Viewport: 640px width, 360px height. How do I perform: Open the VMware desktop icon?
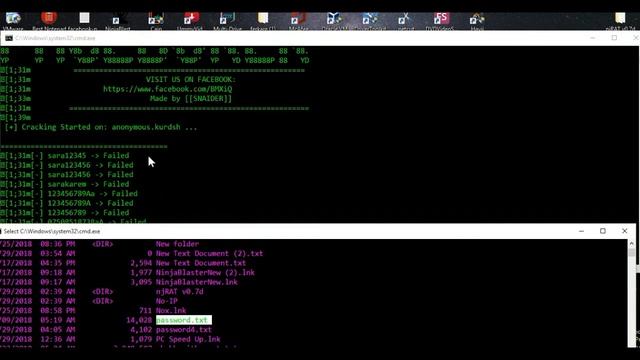[x=13, y=20]
